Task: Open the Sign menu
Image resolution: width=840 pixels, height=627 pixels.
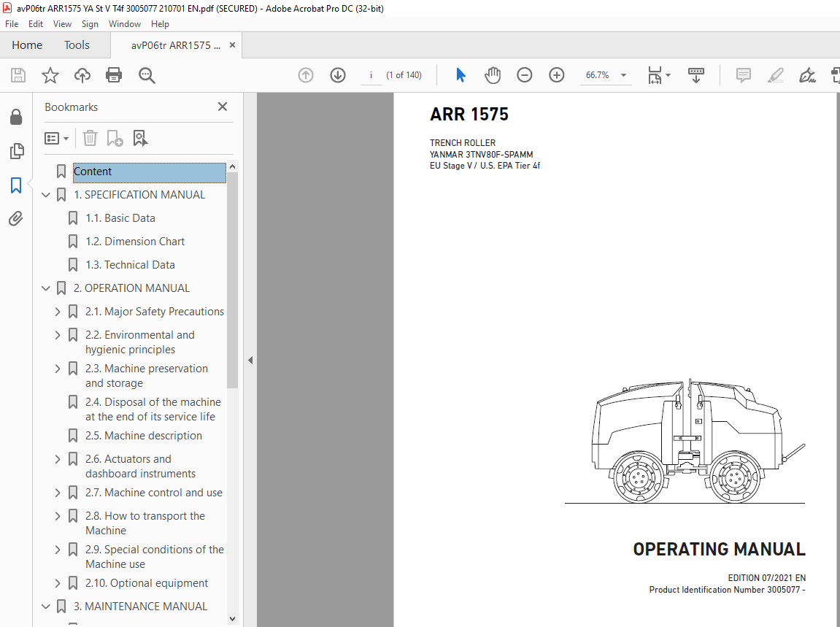Action: 90,24
